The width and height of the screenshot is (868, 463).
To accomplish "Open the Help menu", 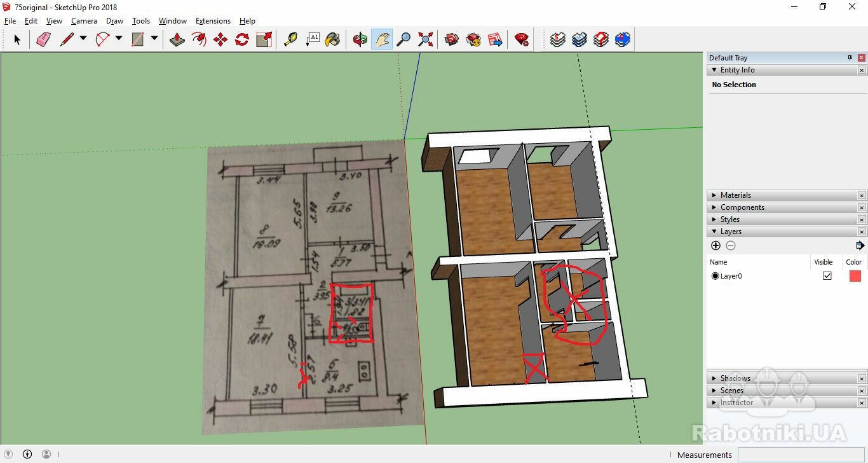I will [x=247, y=21].
